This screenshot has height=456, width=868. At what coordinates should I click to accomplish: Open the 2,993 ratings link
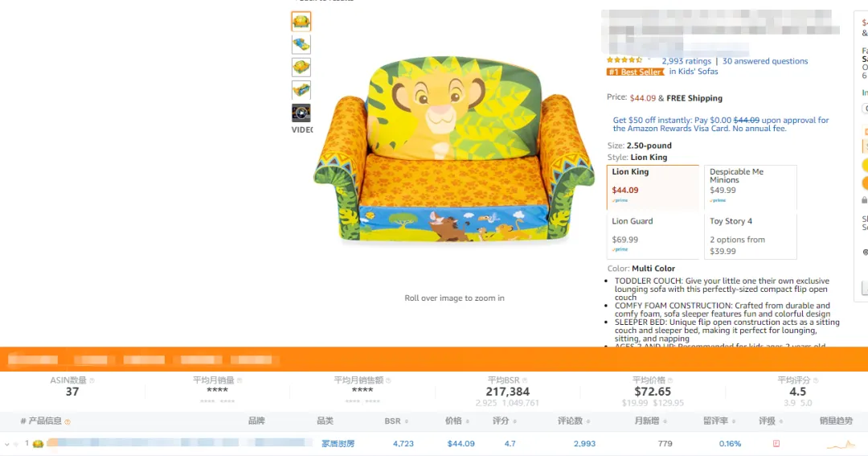[x=686, y=61]
